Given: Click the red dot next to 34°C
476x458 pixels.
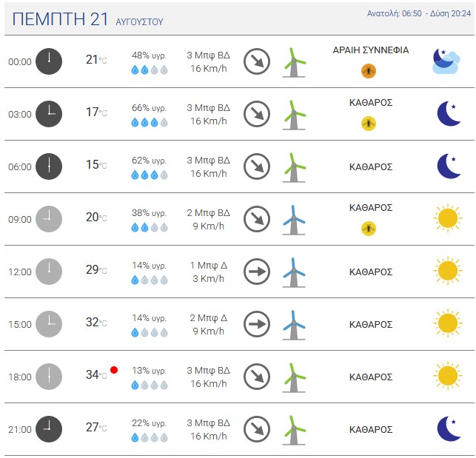Looking at the screenshot, I should click(x=114, y=370).
